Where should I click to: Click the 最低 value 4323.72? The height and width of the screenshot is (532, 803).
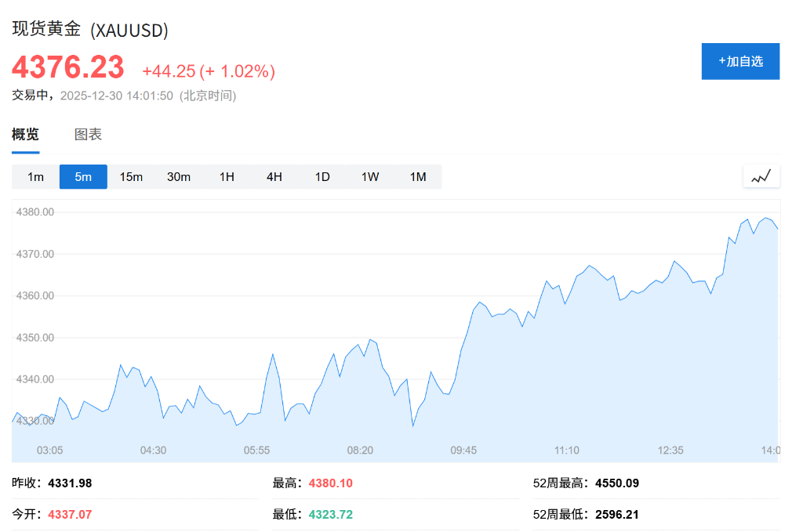pos(330,515)
